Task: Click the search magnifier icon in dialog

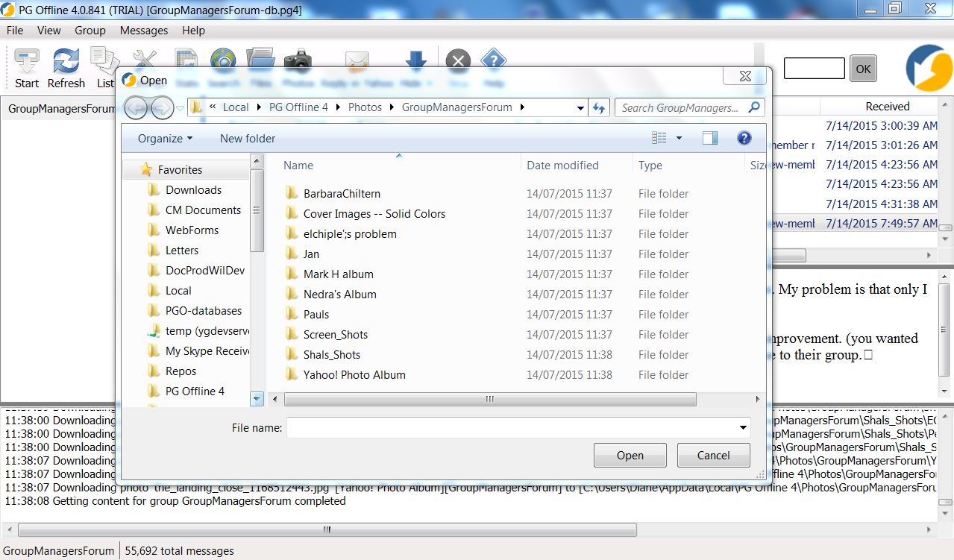Action: (755, 107)
